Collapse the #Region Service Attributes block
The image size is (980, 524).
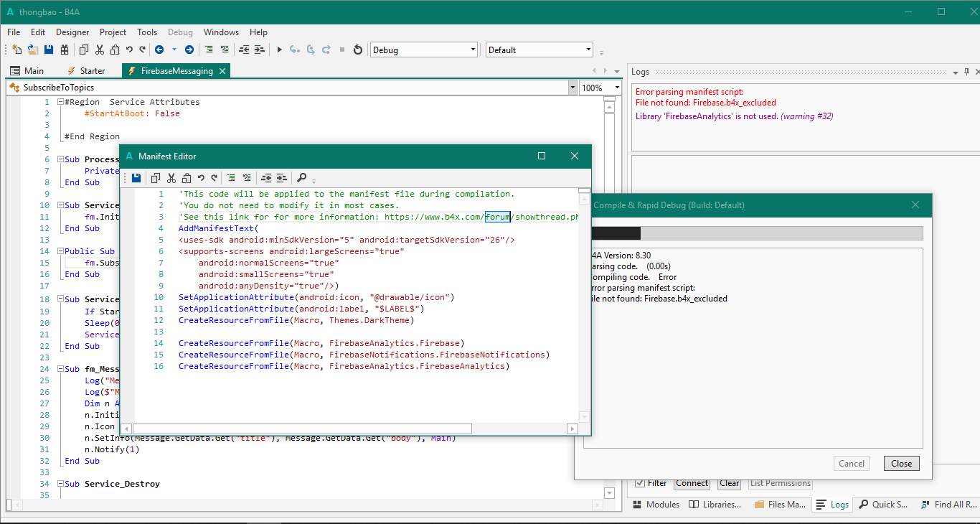(60, 102)
